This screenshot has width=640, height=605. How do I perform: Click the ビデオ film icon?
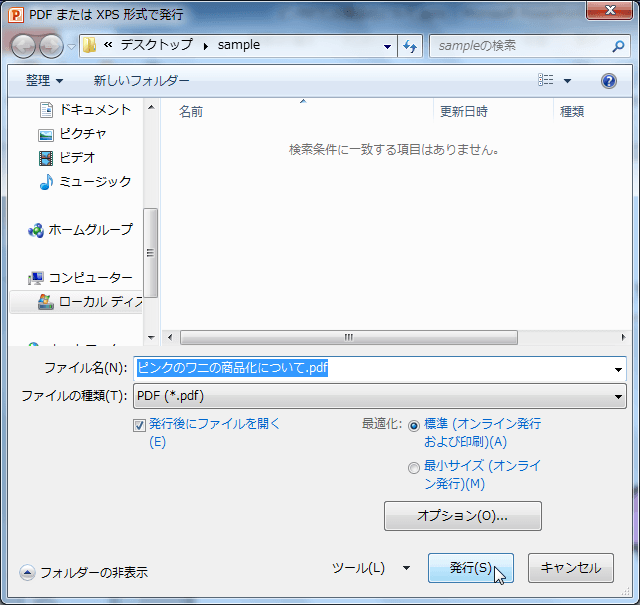(46, 158)
